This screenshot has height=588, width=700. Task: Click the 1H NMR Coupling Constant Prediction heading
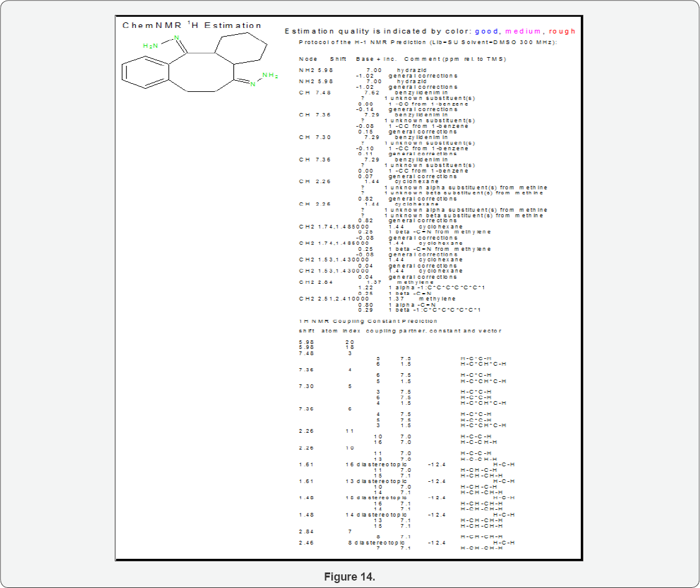pyautogui.click(x=369, y=321)
